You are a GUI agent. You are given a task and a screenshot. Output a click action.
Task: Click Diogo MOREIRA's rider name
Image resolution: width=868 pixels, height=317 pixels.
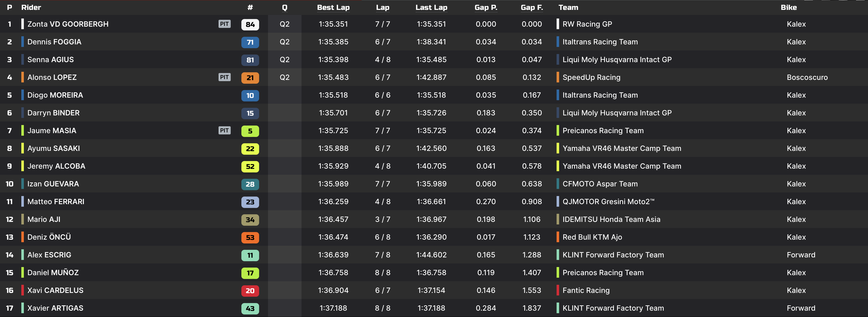[55, 95]
